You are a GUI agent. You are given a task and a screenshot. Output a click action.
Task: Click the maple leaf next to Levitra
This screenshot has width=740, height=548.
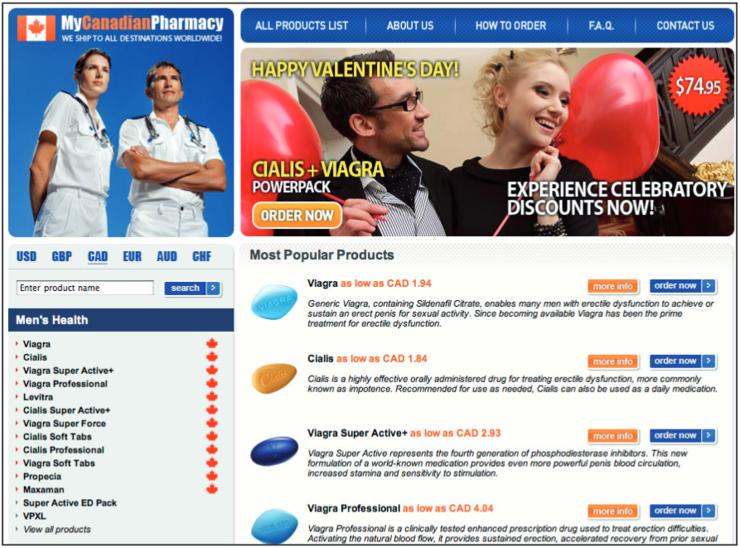click(x=212, y=396)
